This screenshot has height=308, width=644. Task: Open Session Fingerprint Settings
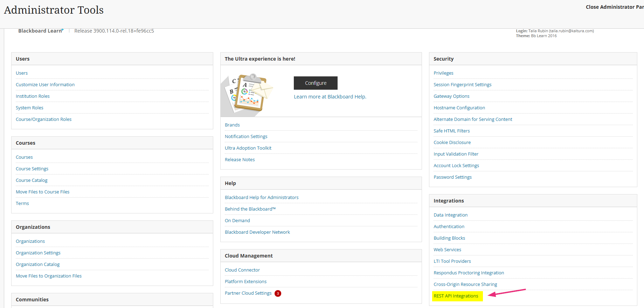pos(462,84)
